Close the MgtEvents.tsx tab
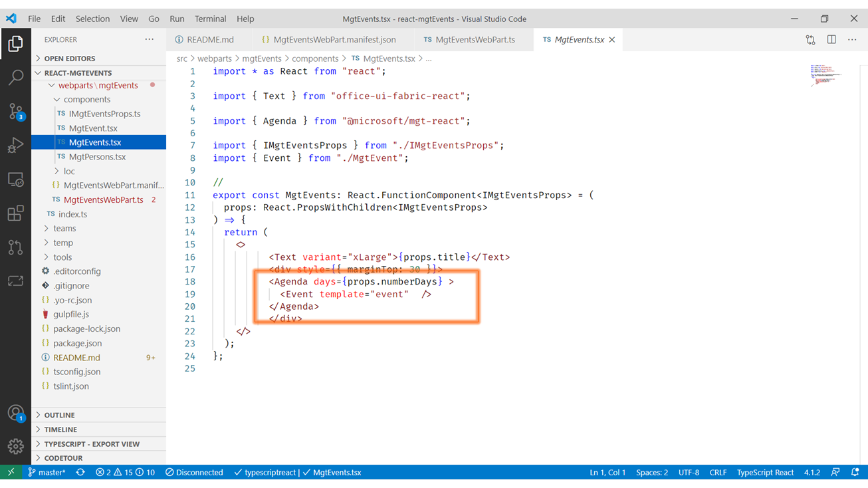Image resolution: width=868 pixels, height=488 pixels. 612,40
